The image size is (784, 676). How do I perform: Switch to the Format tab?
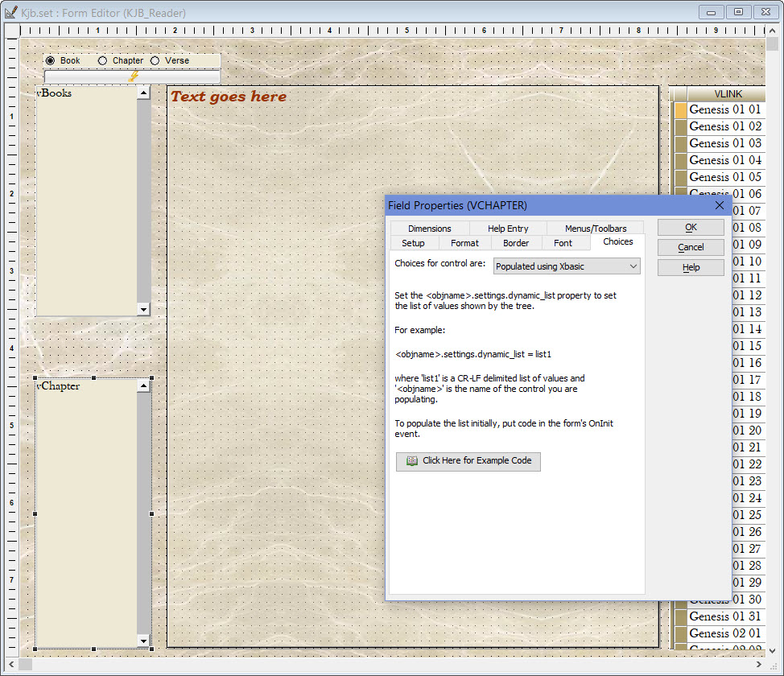(x=464, y=242)
